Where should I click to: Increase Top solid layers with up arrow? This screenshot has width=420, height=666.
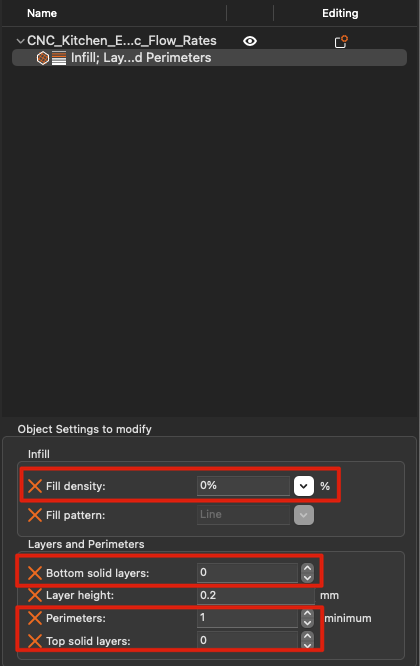[307, 636]
